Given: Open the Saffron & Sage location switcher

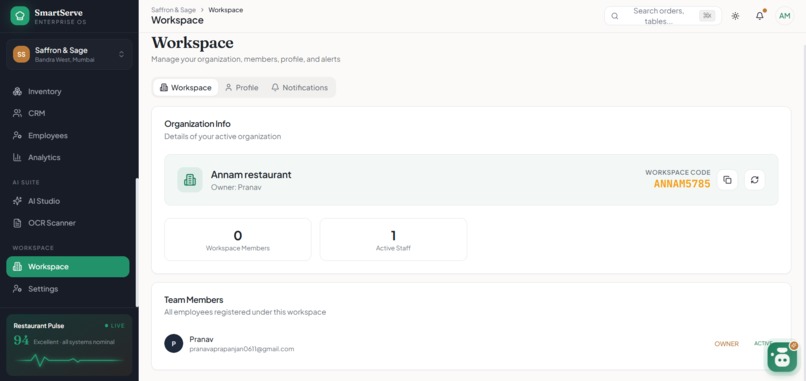Looking at the screenshot, I should tap(69, 54).
